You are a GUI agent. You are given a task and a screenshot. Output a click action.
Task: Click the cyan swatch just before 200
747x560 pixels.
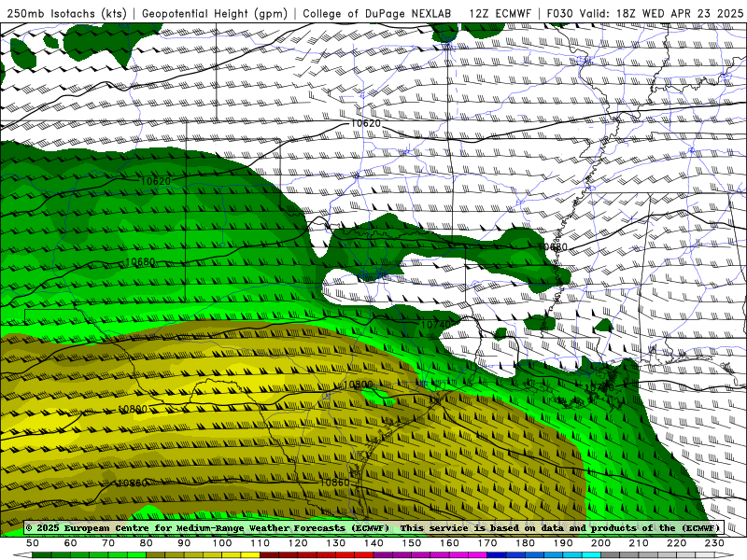click(x=592, y=555)
